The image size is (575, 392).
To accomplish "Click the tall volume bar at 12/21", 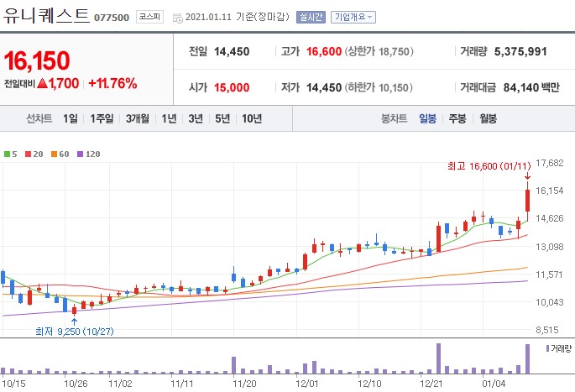I will pyautogui.click(x=438, y=358).
